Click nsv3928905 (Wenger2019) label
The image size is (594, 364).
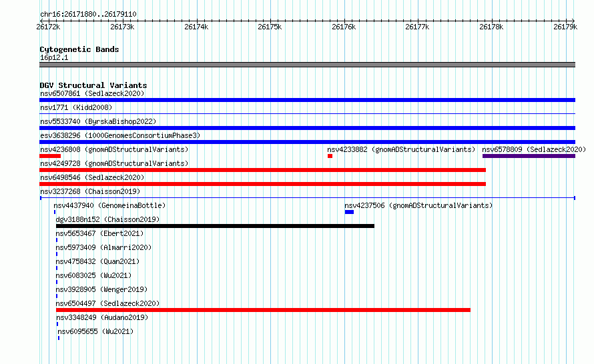point(101,289)
